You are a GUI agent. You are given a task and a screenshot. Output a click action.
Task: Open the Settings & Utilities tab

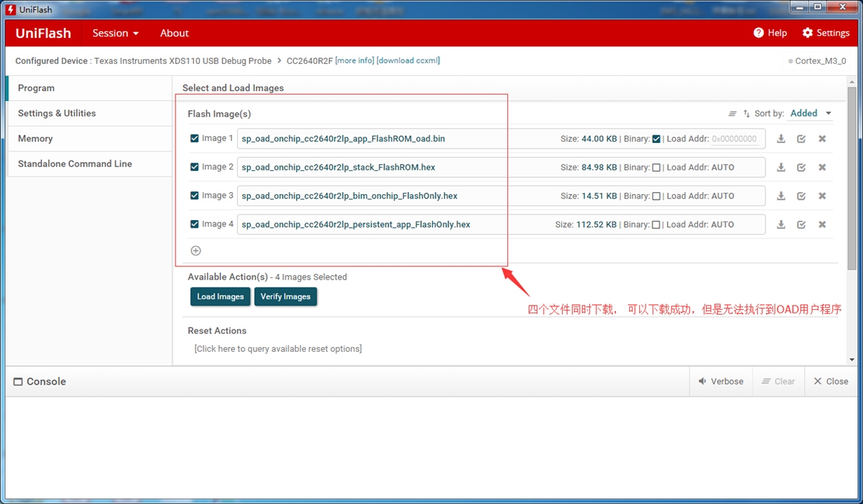(88, 113)
